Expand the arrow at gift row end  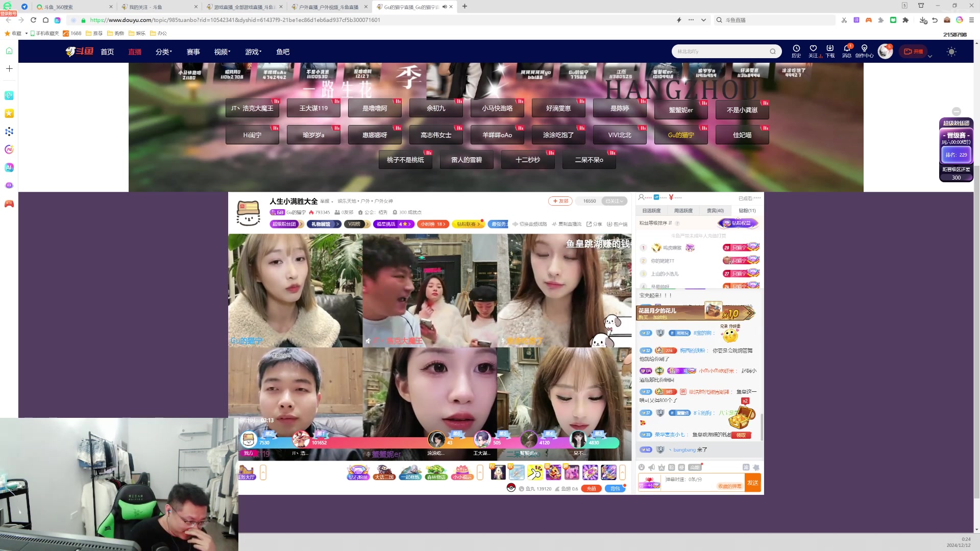[623, 472]
